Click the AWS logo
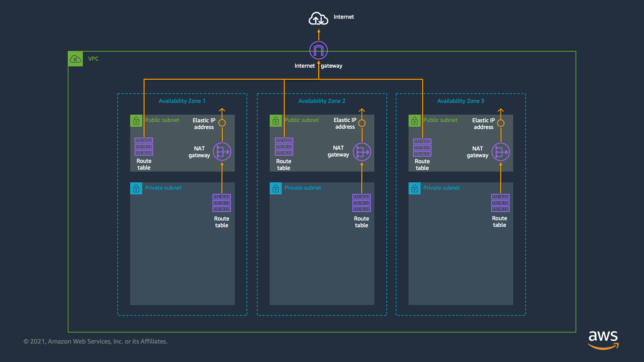 (x=603, y=340)
